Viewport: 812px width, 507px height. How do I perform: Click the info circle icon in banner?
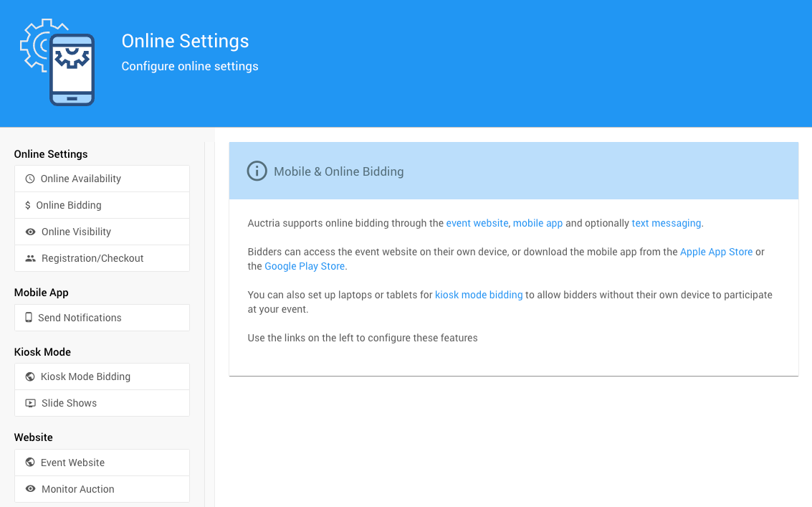point(257,171)
